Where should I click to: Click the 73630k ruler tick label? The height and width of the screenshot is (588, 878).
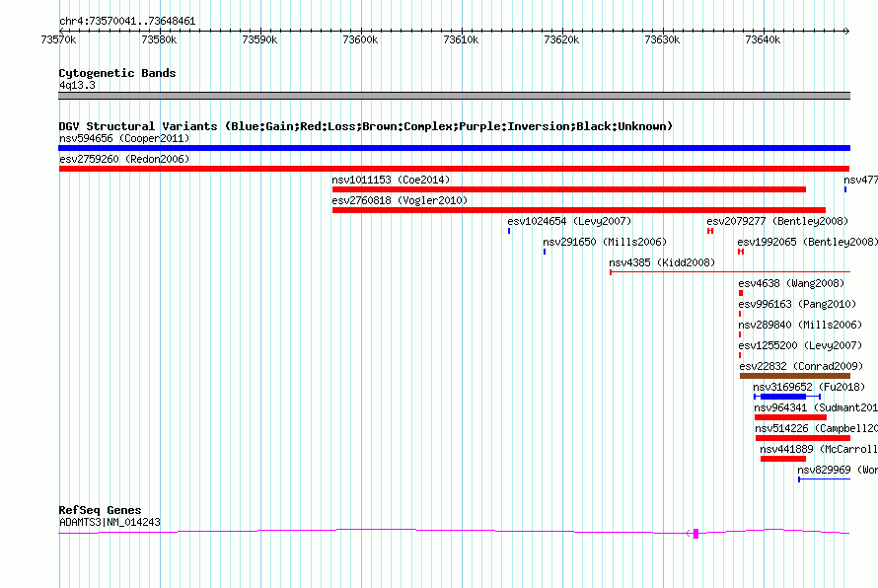tap(662, 39)
